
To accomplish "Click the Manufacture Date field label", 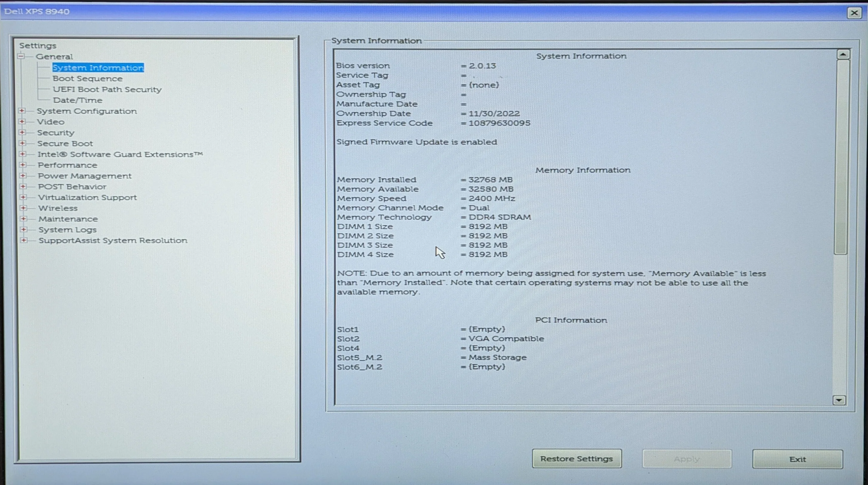I will (377, 104).
